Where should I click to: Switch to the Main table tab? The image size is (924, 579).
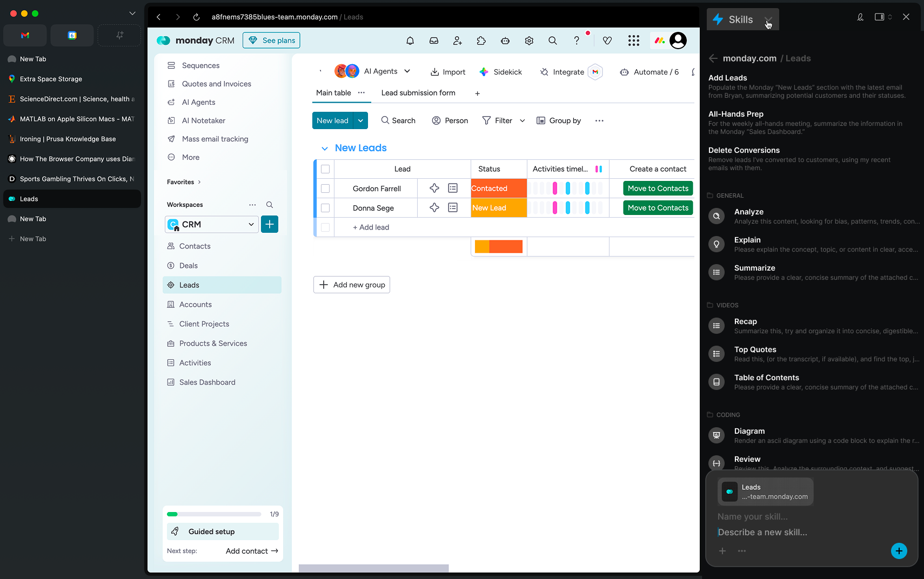(x=333, y=93)
